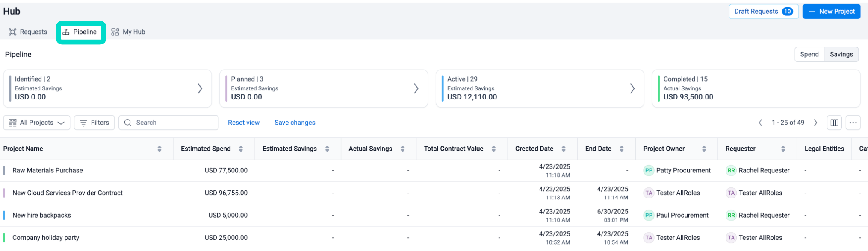Image resolution: width=868 pixels, height=251 pixels.
Task: Switch to the Requests tab
Action: (x=28, y=32)
